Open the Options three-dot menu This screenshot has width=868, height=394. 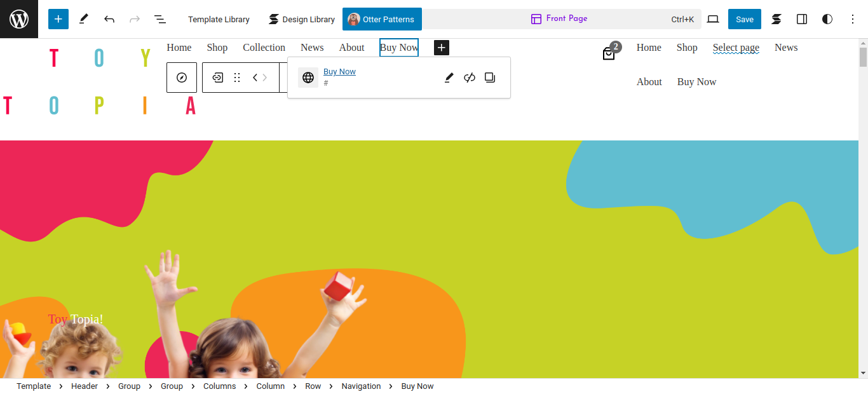click(853, 19)
